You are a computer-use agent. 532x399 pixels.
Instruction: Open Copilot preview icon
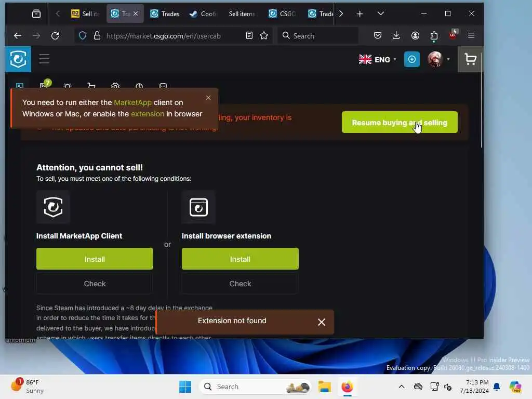tap(515, 387)
